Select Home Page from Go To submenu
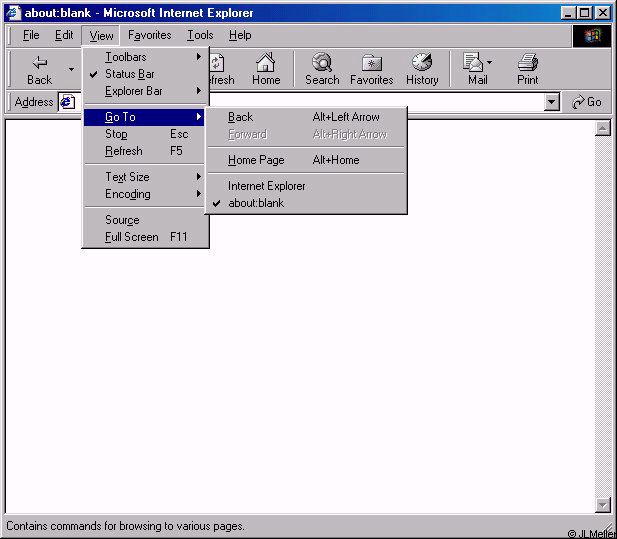 click(256, 160)
